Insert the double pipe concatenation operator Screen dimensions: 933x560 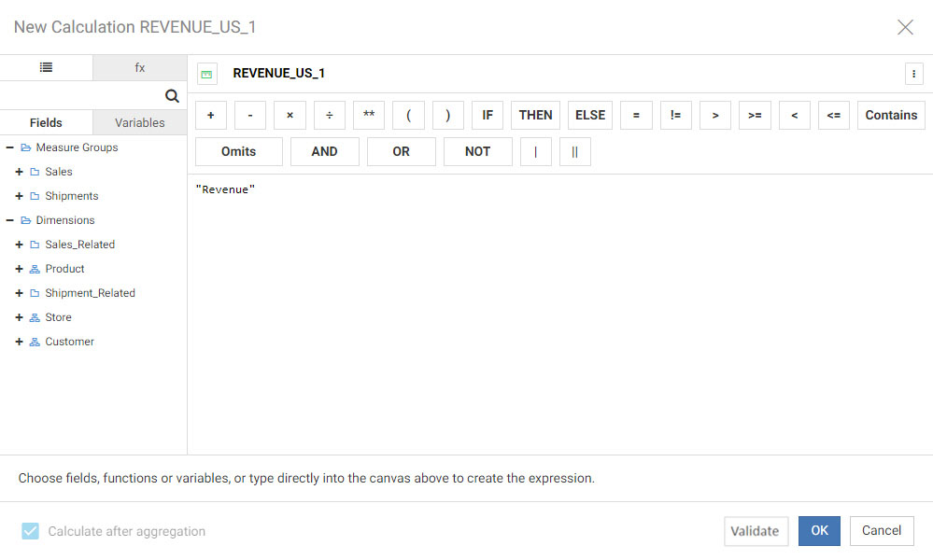tap(574, 151)
